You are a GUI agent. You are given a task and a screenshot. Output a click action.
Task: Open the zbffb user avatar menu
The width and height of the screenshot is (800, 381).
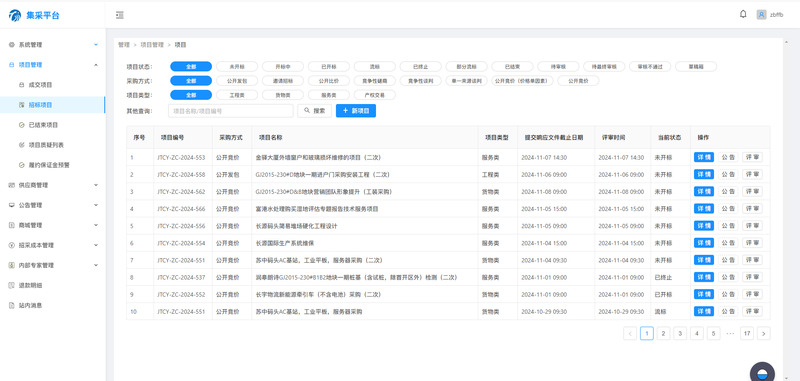(761, 15)
